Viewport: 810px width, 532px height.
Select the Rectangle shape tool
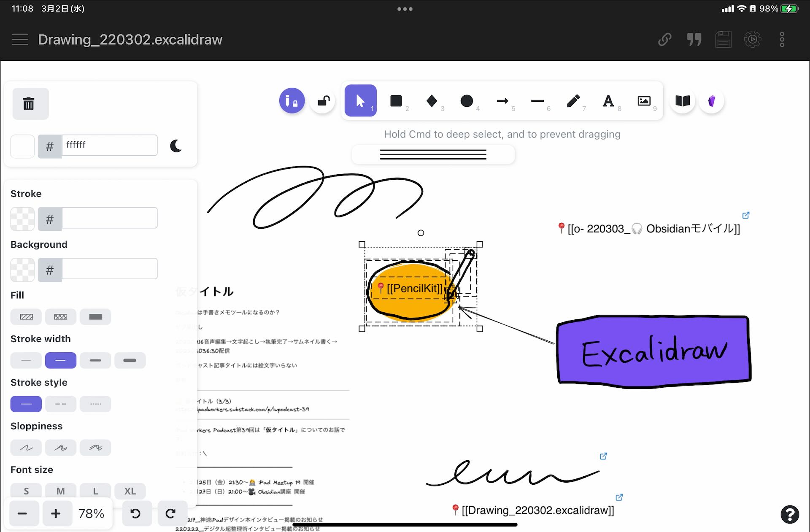[x=396, y=101]
